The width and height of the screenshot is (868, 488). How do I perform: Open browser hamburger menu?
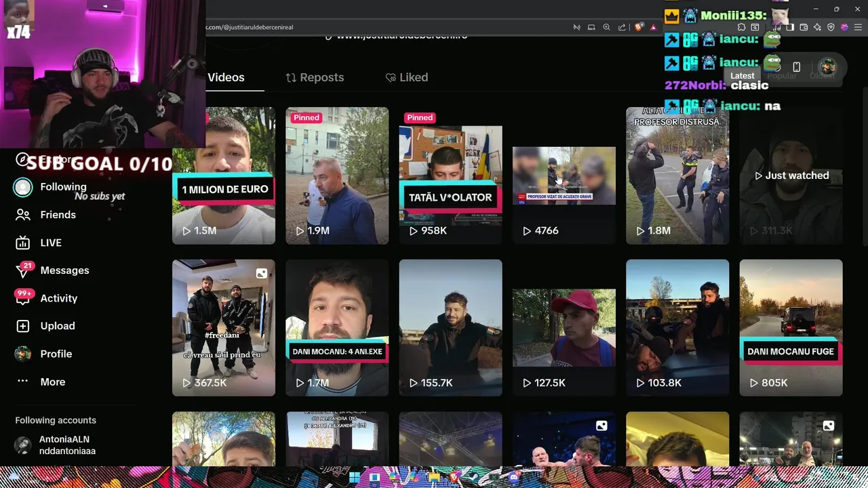point(858,27)
